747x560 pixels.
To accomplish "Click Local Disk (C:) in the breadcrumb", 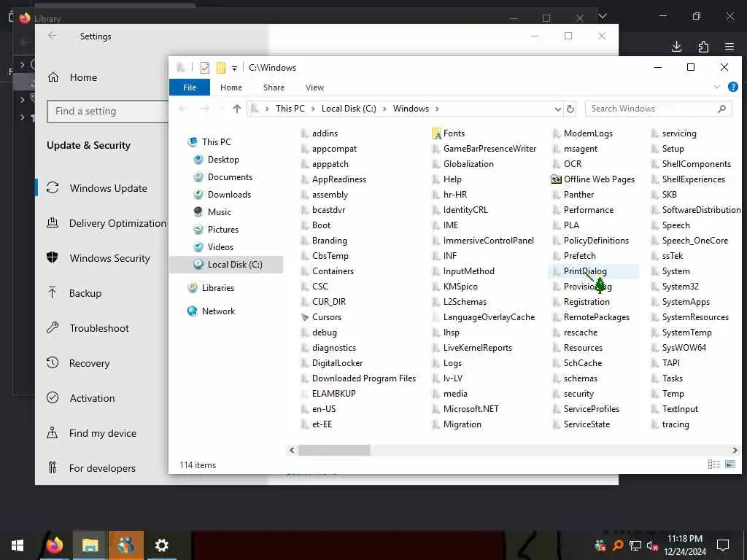I will (349, 109).
